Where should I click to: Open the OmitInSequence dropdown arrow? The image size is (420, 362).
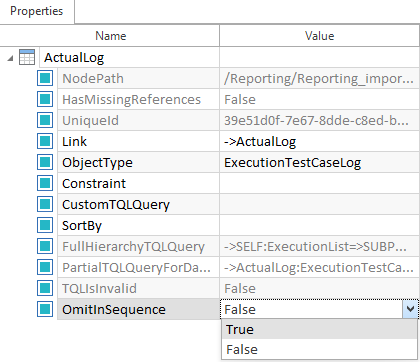(x=410, y=309)
